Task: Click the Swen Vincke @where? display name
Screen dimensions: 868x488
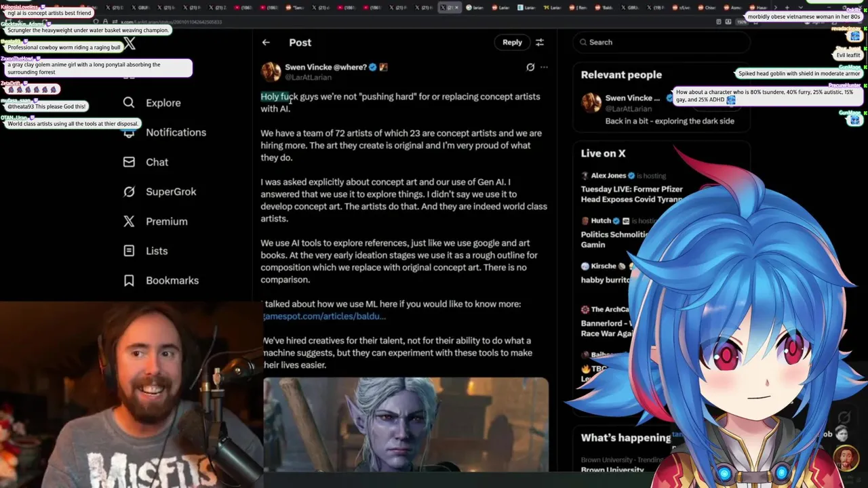Action: click(x=325, y=67)
